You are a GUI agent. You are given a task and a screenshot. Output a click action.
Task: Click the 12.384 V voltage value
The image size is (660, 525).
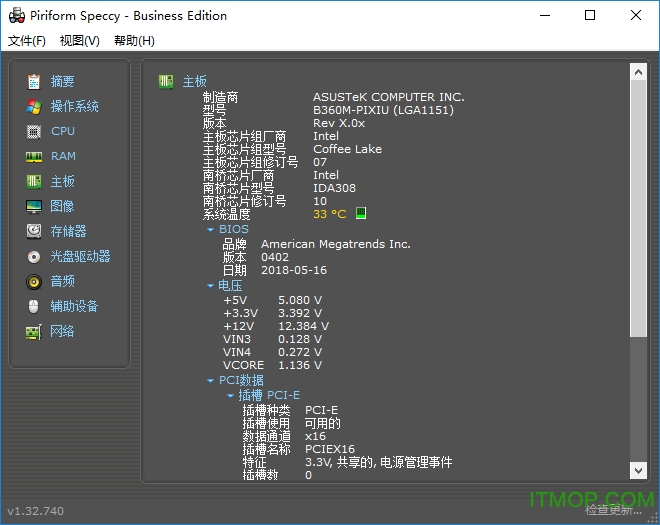point(303,326)
